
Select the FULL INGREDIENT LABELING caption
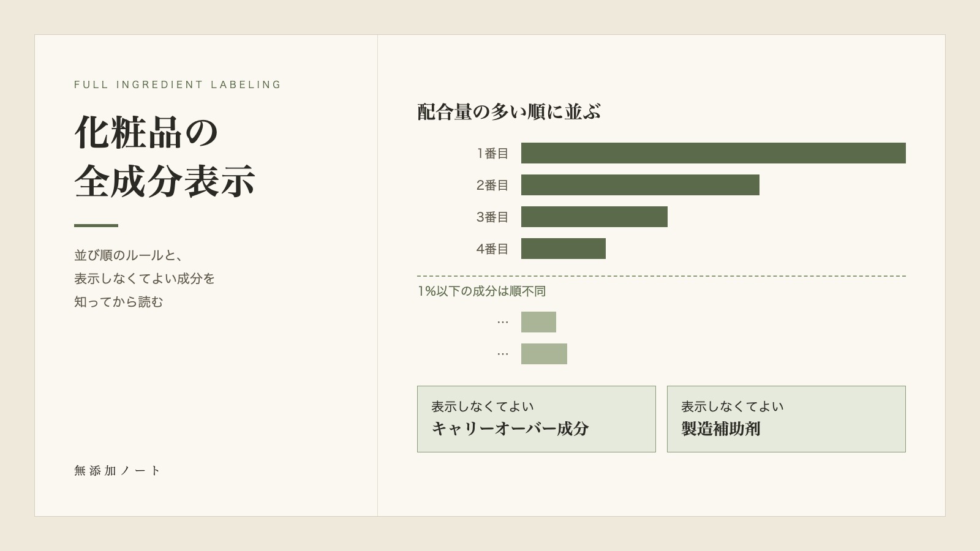coord(178,84)
